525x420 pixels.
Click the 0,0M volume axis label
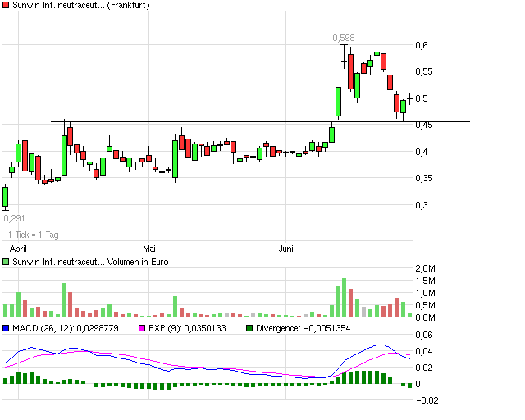(425, 317)
